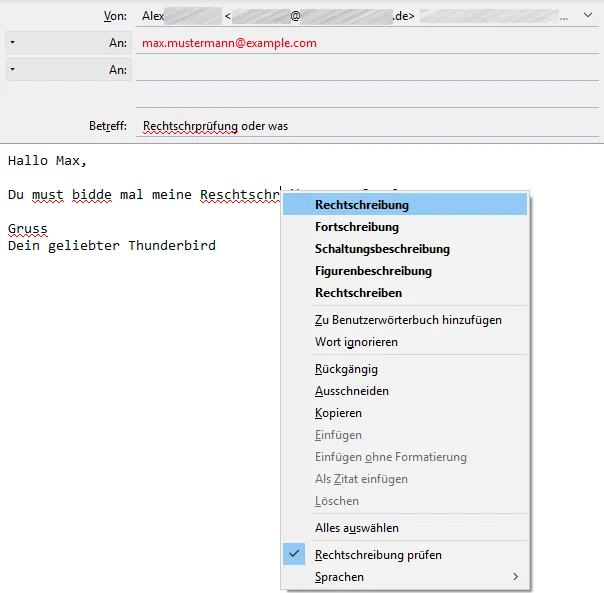Choose the Rechtschreiben suggestion
Viewport: 604px width, 593px height.
pyautogui.click(x=405, y=292)
